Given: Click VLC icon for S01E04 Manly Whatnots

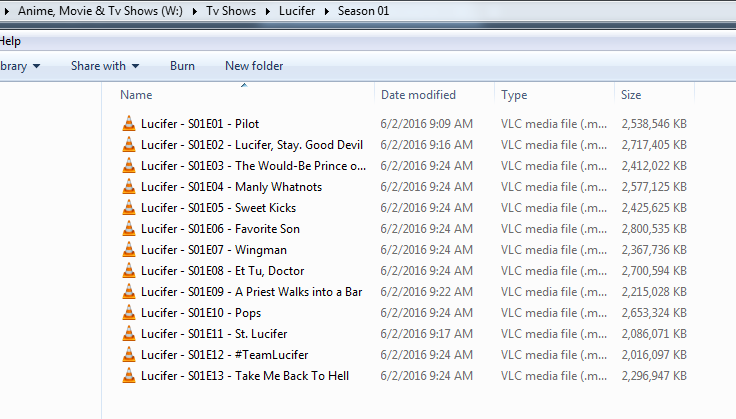Looking at the screenshot, I should tap(129, 187).
